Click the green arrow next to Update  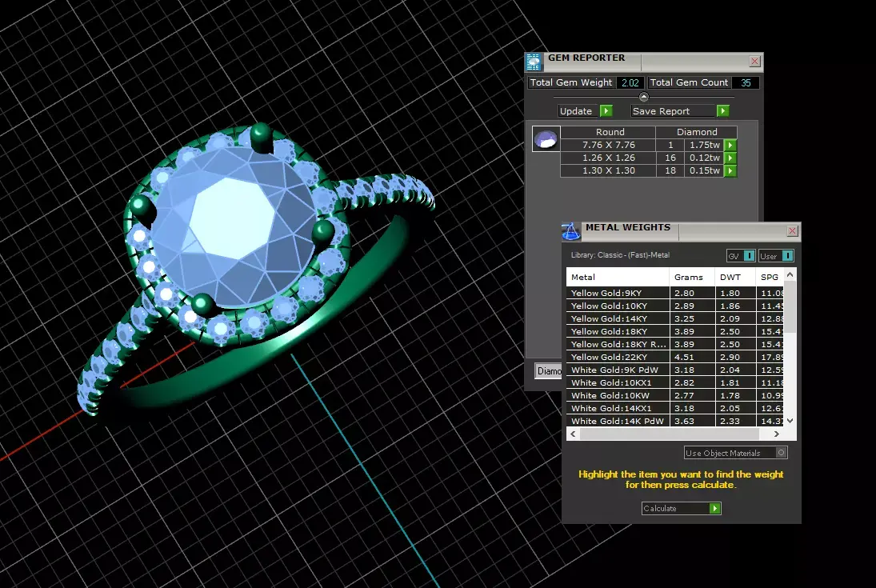[606, 111]
